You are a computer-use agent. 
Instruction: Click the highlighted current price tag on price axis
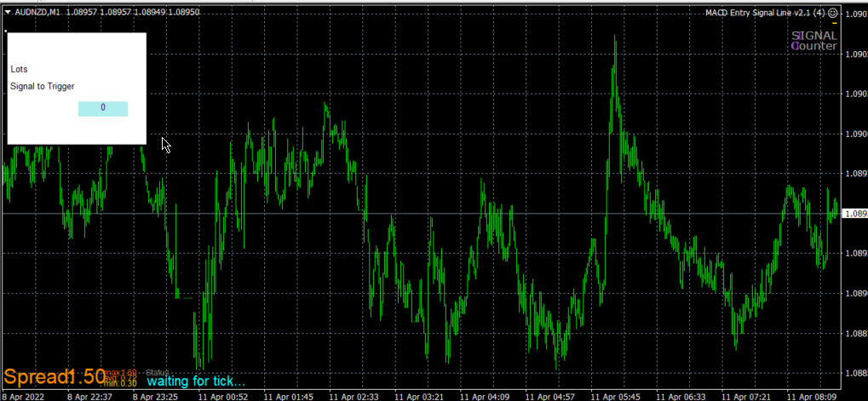(x=854, y=214)
